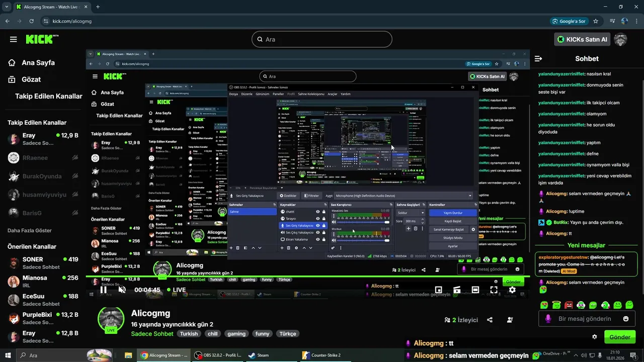Jump to Yeni mesajlar in chat
The height and width of the screenshot is (362, 644).
click(586, 245)
